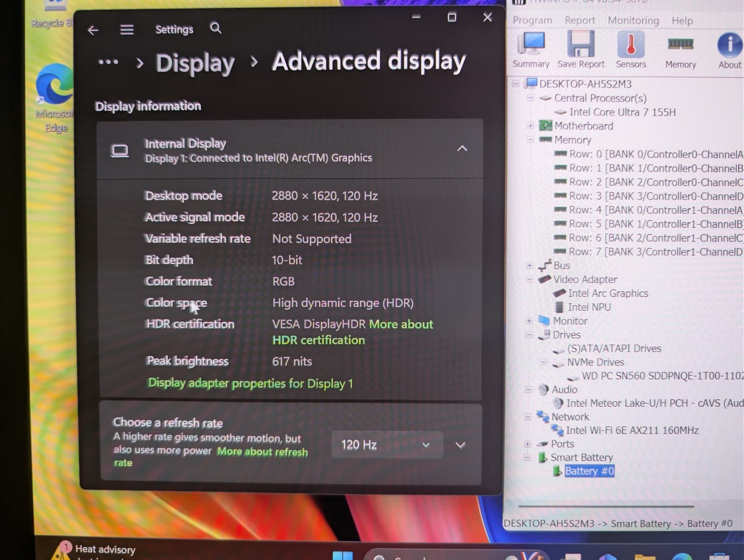Image resolution: width=744 pixels, height=560 pixels.
Task: Expand the Bus tree node
Action: [x=529, y=265]
